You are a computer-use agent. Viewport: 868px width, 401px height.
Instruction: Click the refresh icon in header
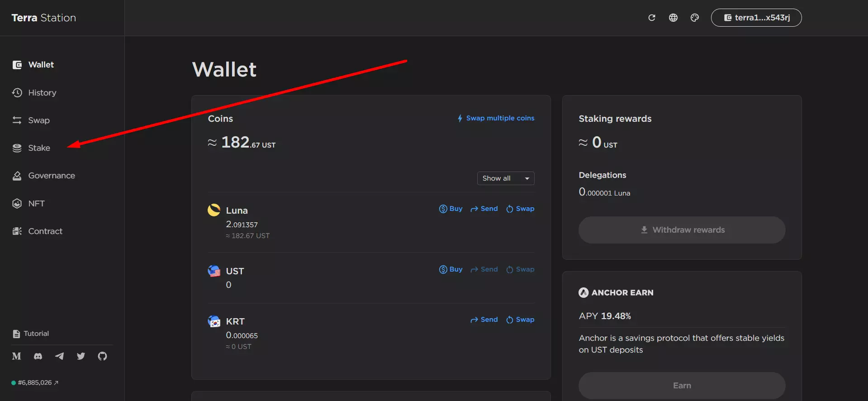(652, 18)
